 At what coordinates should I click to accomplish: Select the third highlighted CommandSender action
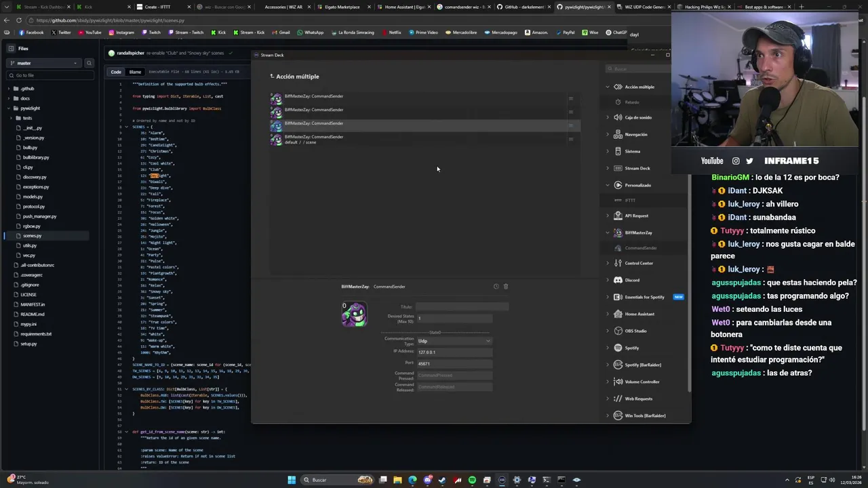click(x=424, y=125)
